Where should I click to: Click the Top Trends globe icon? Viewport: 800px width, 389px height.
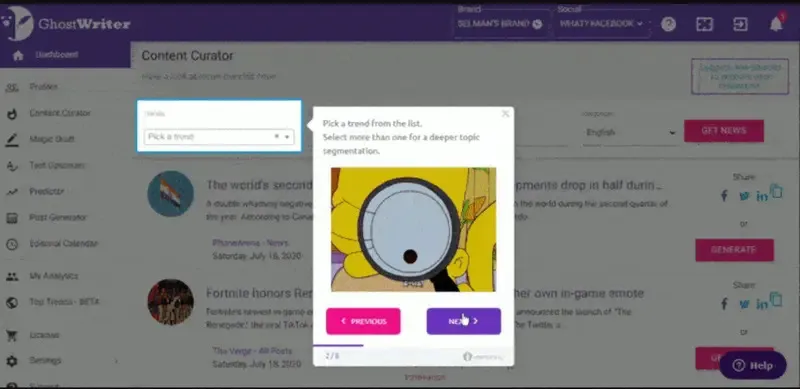click(12, 303)
